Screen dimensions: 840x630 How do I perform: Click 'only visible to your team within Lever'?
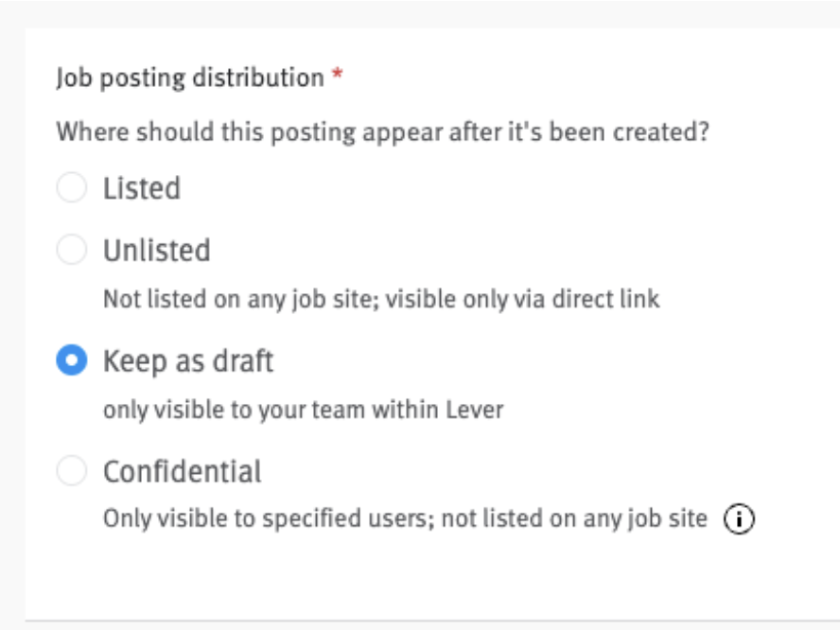coord(304,411)
